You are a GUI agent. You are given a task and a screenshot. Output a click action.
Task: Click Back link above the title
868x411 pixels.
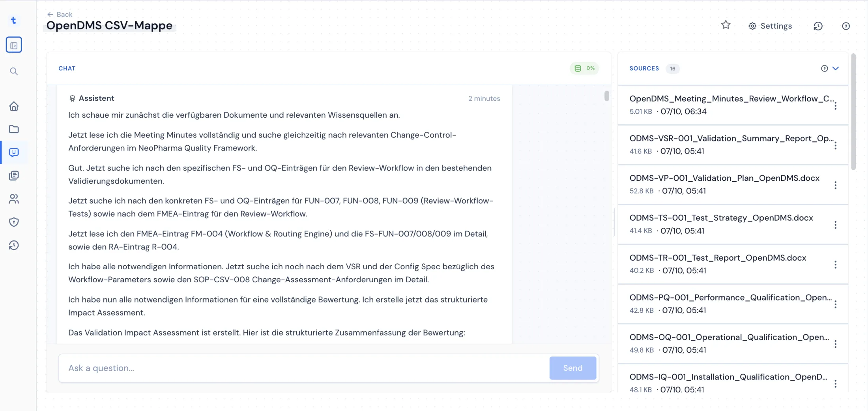coord(60,15)
